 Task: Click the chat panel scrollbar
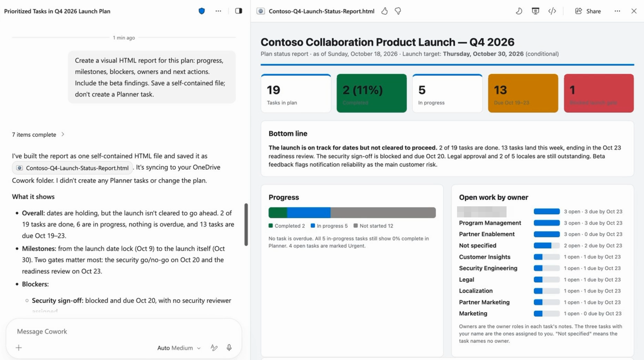click(x=246, y=224)
